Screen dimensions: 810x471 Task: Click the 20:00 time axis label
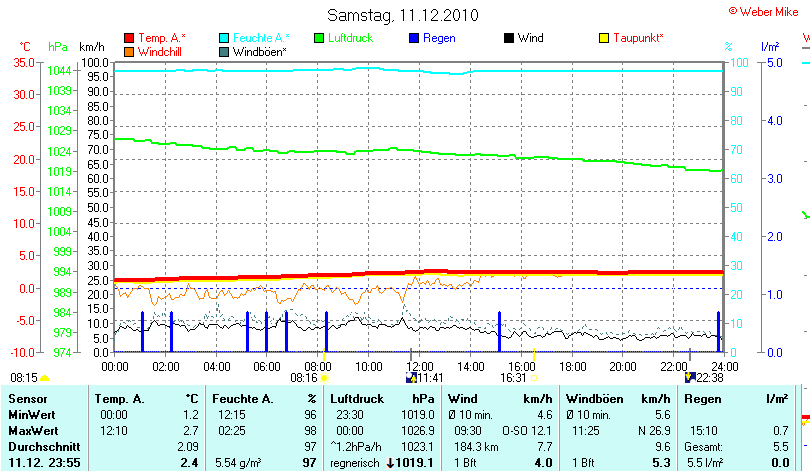622,367
